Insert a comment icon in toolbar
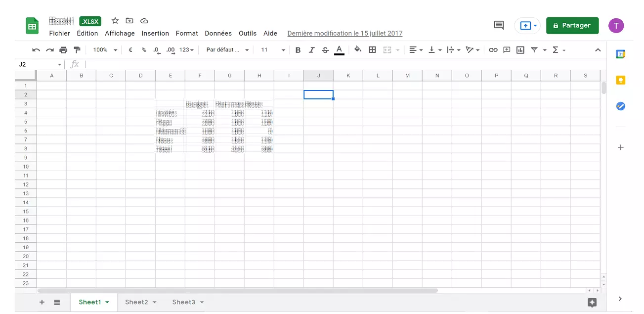 507,50
